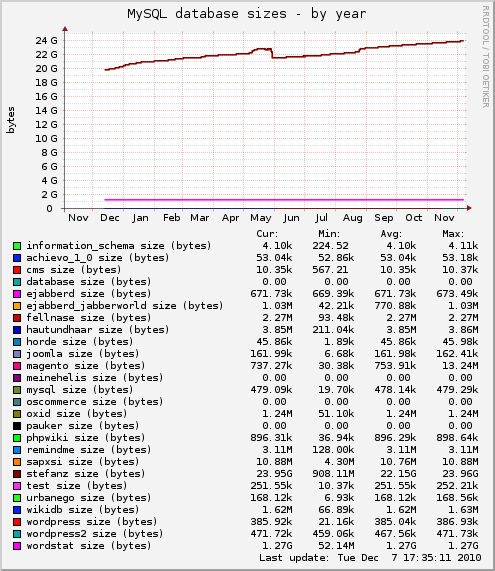Select the 'joomla size (bytes)' label
Screen dimensions: 495x571
[83, 354]
